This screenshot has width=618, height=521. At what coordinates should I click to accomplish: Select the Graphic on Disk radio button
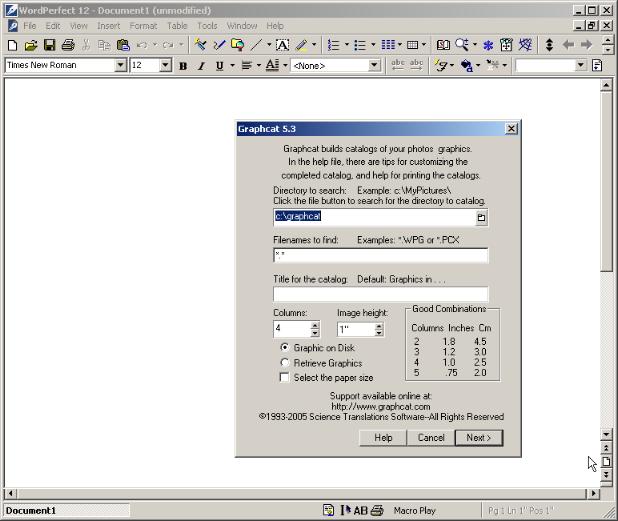[x=285, y=348]
